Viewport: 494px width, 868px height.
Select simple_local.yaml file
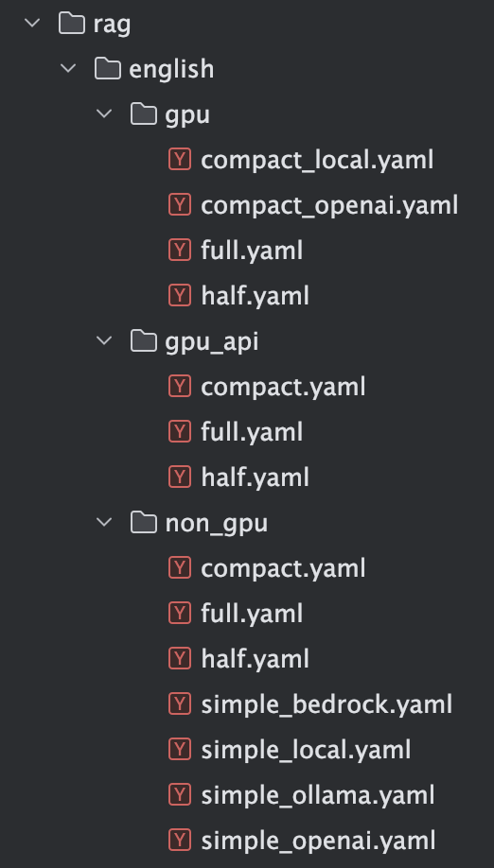(306, 751)
